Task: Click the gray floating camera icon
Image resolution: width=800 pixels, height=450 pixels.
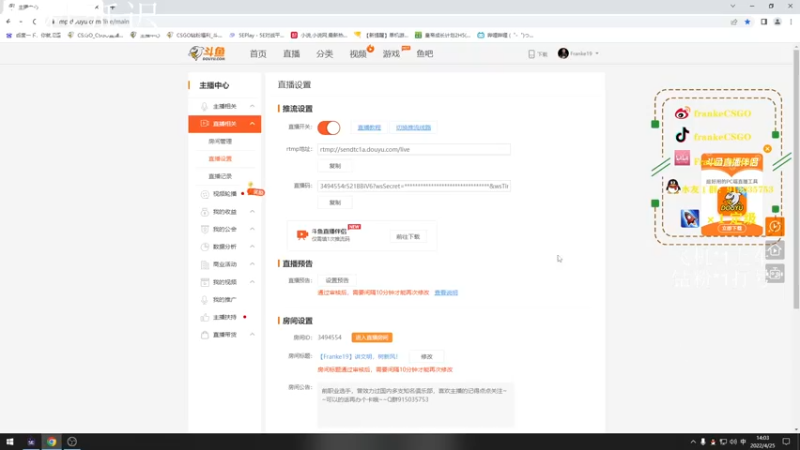Action: pos(774,274)
